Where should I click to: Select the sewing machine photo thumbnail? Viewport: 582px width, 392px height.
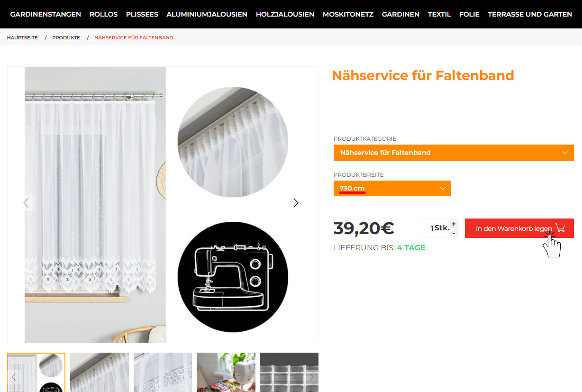tap(226, 373)
